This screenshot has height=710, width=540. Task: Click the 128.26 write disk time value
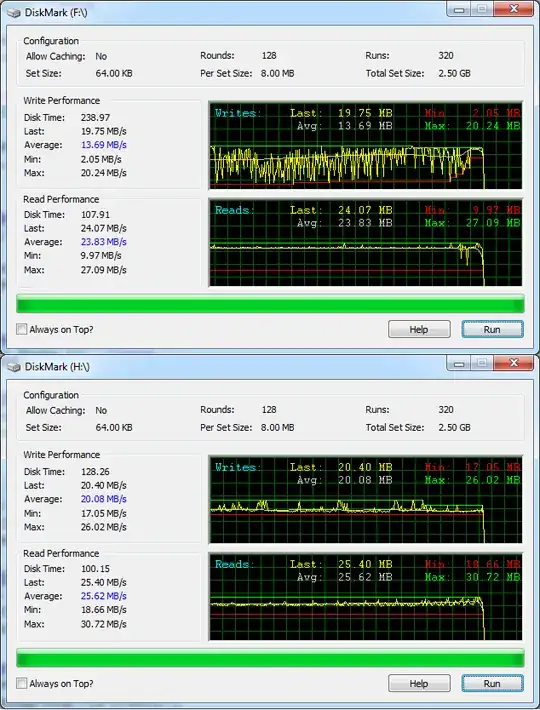click(96, 471)
